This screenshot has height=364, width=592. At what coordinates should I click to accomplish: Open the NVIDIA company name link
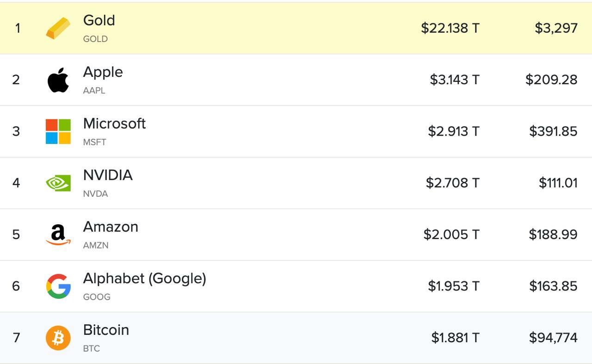click(108, 175)
